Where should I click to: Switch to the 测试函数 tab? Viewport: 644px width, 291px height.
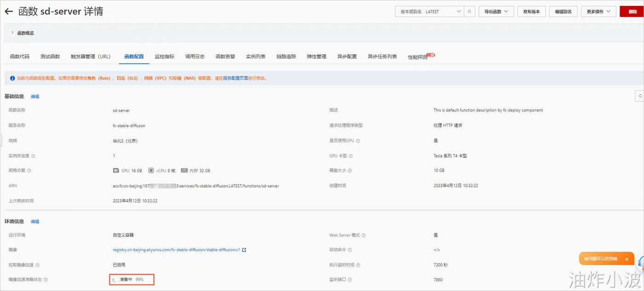pos(50,57)
